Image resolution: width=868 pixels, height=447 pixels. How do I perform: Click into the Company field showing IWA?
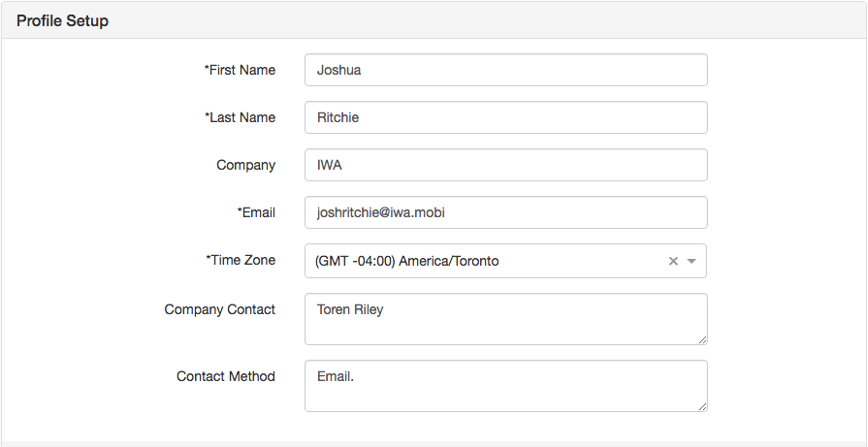[x=506, y=165]
